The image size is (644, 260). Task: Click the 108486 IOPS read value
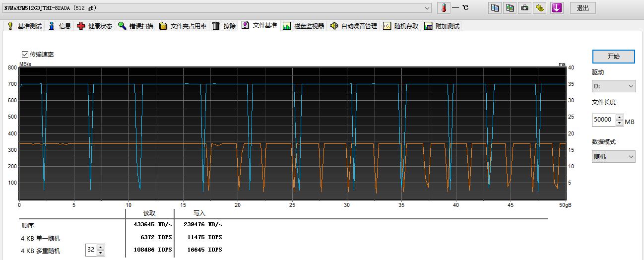[x=153, y=250]
